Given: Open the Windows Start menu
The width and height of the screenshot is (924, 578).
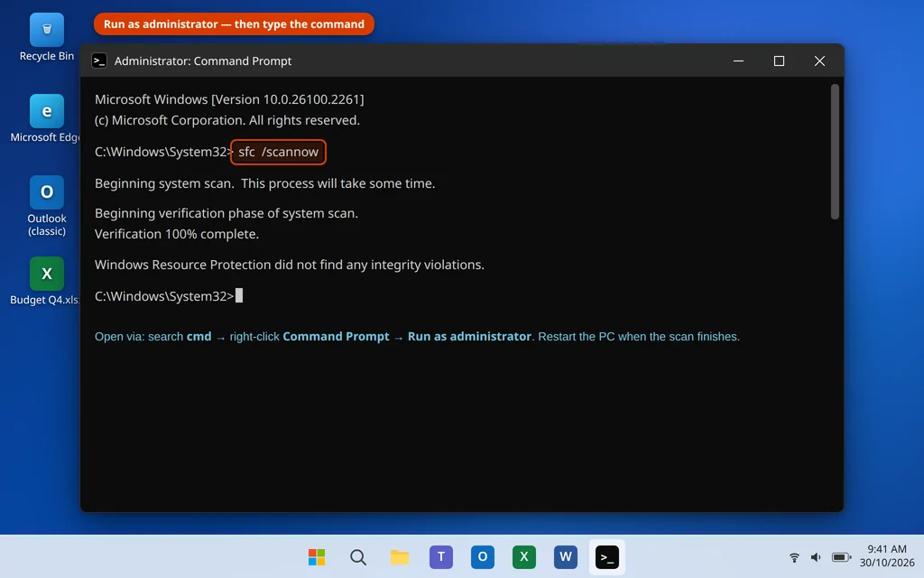Looking at the screenshot, I should [x=317, y=556].
